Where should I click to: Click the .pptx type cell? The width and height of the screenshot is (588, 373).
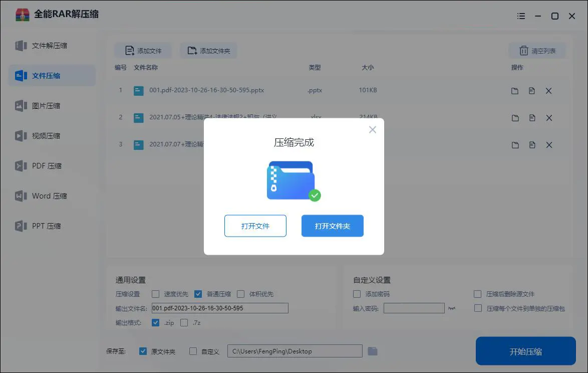[315, 90]
